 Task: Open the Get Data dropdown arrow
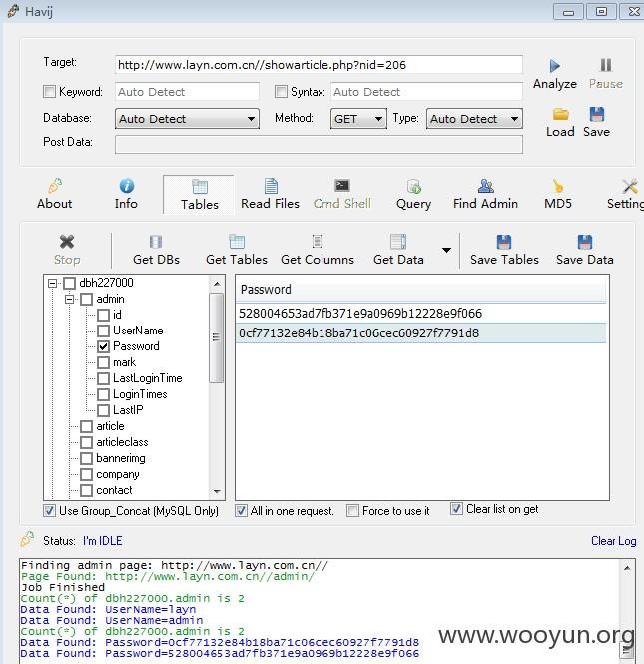coord(446,250)
